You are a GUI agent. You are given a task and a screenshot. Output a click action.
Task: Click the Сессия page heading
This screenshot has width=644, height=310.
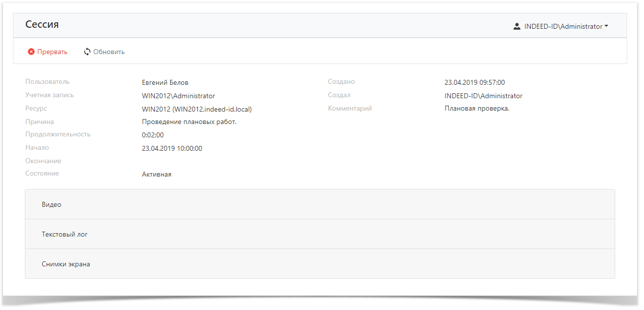(42, 24)
